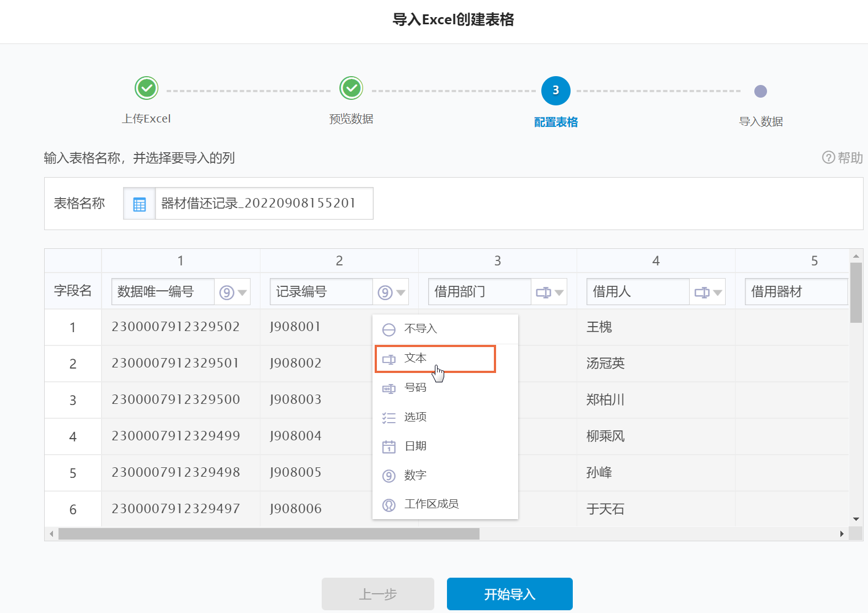Click the 字段名 row label
Viewport: 868px width, 613px height.
pos(73,291)
